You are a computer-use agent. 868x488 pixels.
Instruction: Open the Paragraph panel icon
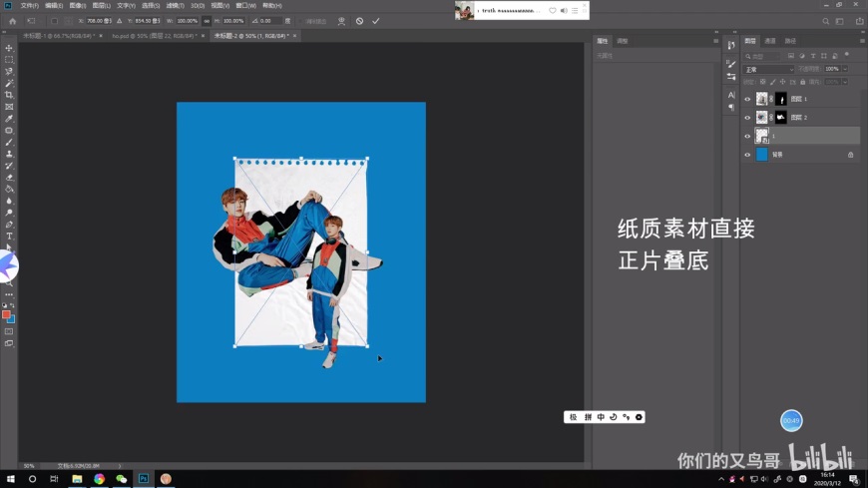tap(731, 108)
